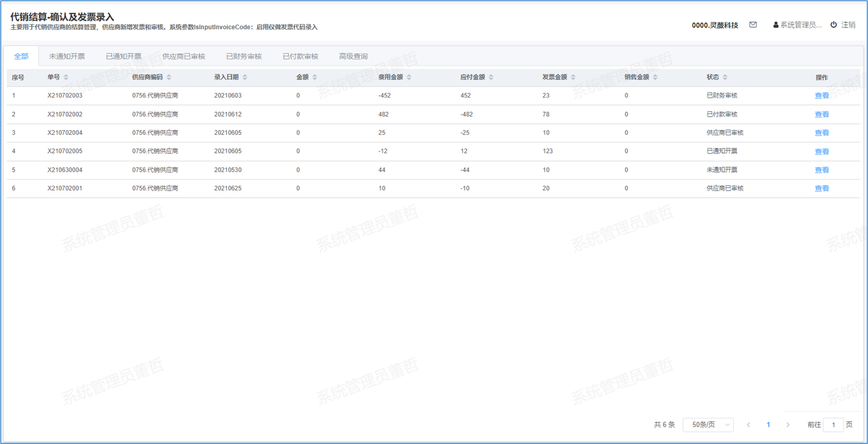Open the mail envelope icon

(753, 25)
